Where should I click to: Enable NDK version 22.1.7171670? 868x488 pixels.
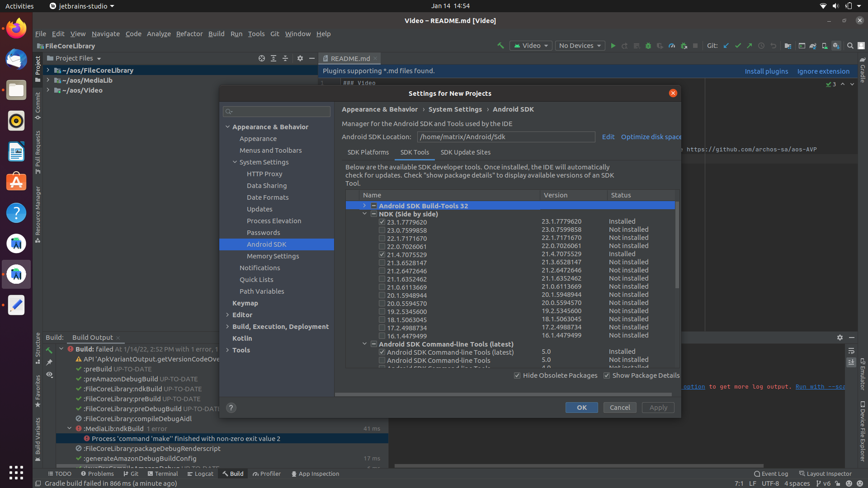point(382,238)
